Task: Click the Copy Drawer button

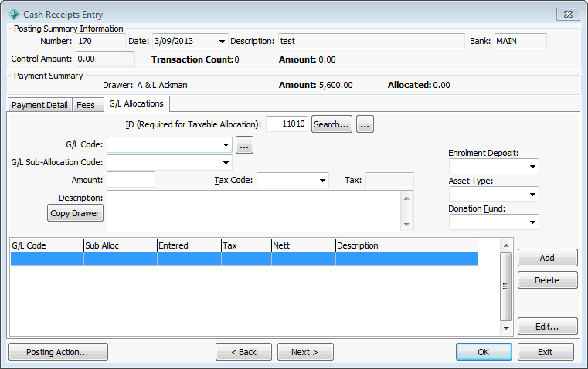Action: pos(75,213)
